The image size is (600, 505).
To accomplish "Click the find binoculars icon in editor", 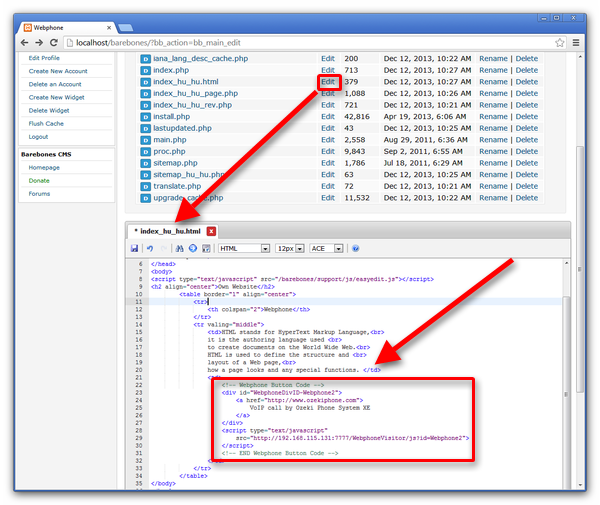I will click(180, 248).
